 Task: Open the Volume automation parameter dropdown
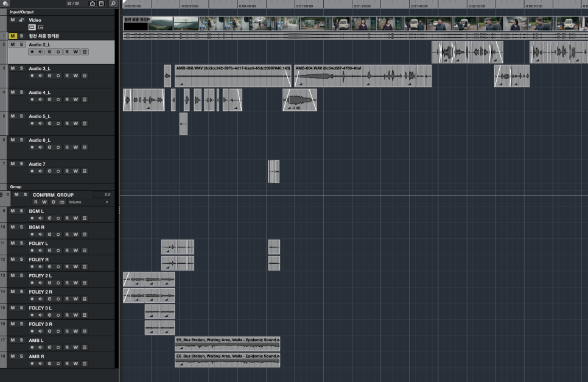pos(88,202)
